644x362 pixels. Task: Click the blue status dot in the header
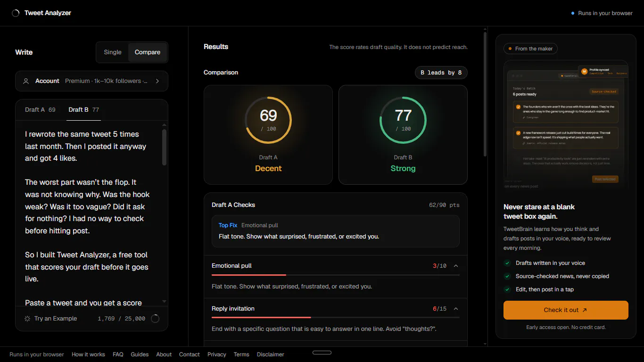coord(573,13)
